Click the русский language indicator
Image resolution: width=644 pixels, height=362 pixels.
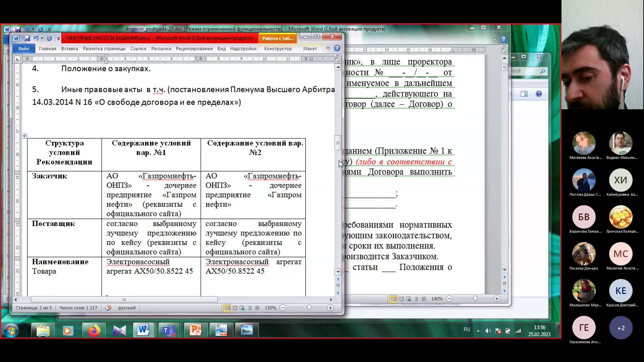click(x=127, y=308)
